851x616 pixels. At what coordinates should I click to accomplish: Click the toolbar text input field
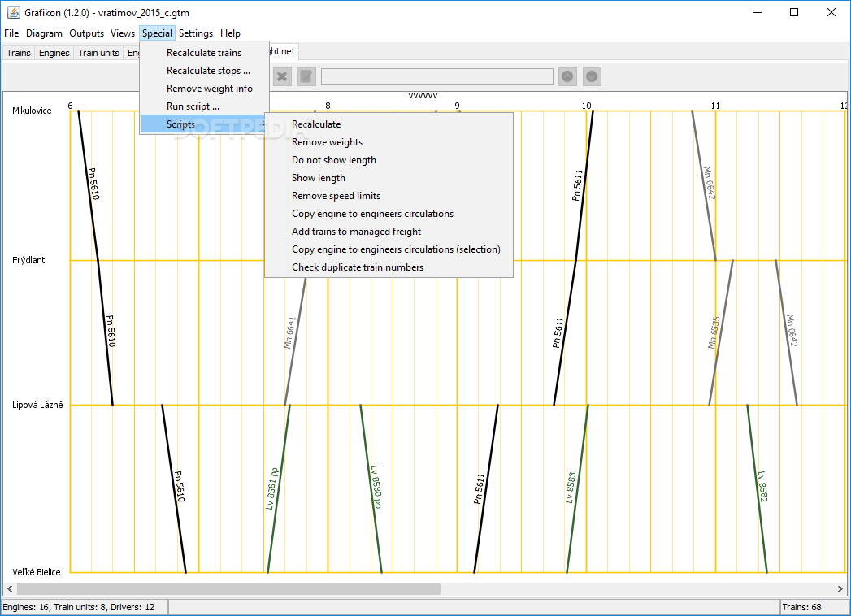[437, 76]
